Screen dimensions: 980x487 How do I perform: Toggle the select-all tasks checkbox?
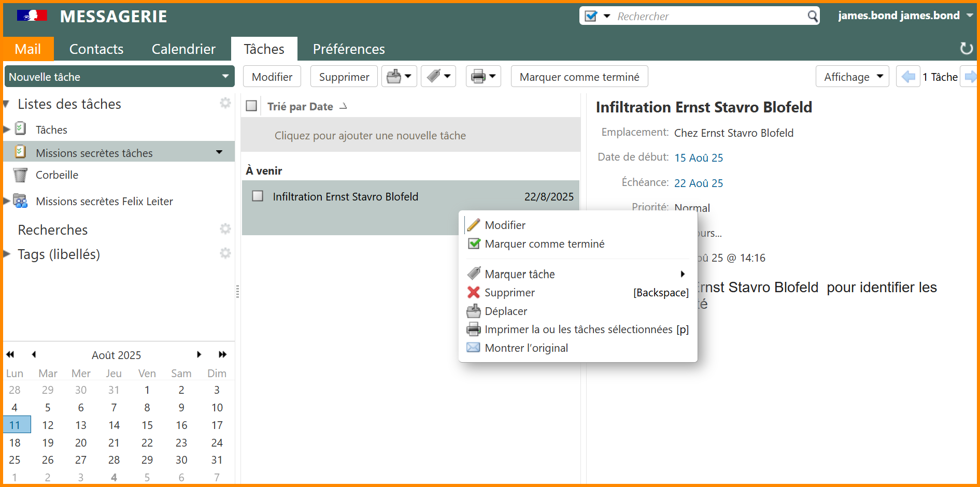click(x=251, y=106)
